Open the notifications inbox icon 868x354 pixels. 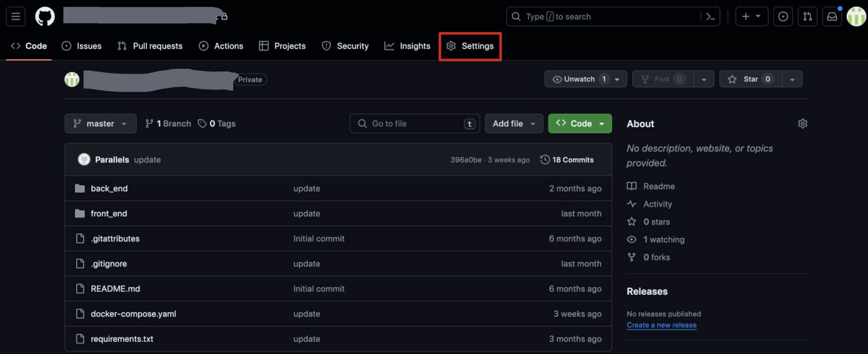click(832, 17)
